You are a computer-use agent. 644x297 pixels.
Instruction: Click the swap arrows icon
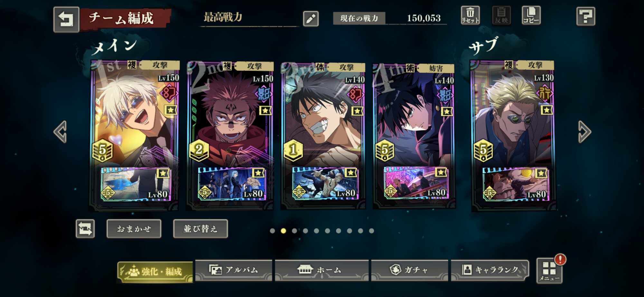(85, 229)
